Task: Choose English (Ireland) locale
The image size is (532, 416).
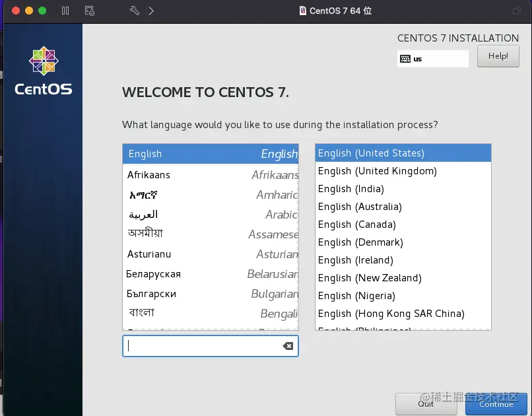Action: [x=403, y=260]
